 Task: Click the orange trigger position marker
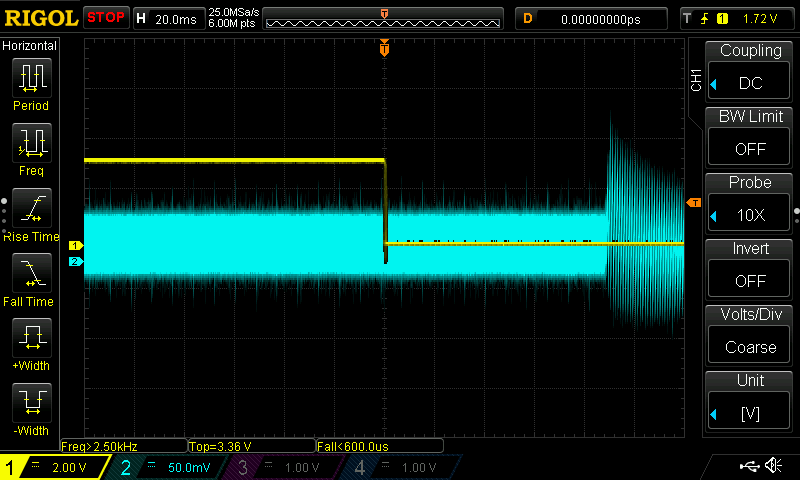click(x=384, y=48)
